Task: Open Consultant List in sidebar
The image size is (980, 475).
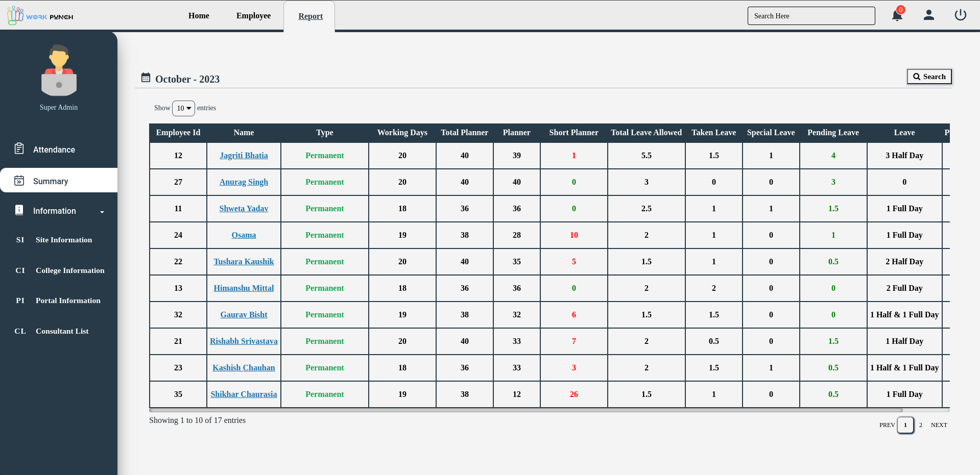Action: click(x=62, y=331)
